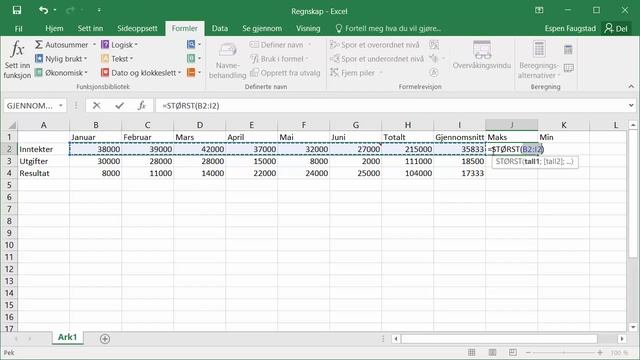Click Fjern piler button
Viewport: 640px width, 360px height.
pos(356,73)
